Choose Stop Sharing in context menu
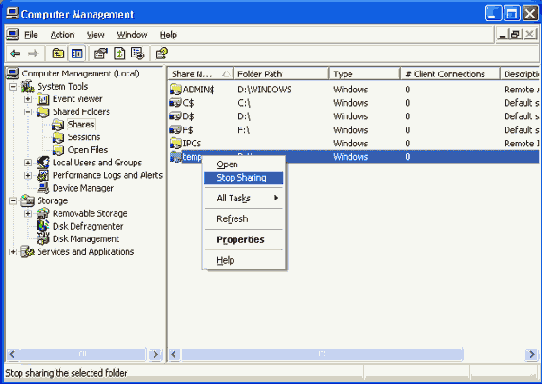 [244, 178]
